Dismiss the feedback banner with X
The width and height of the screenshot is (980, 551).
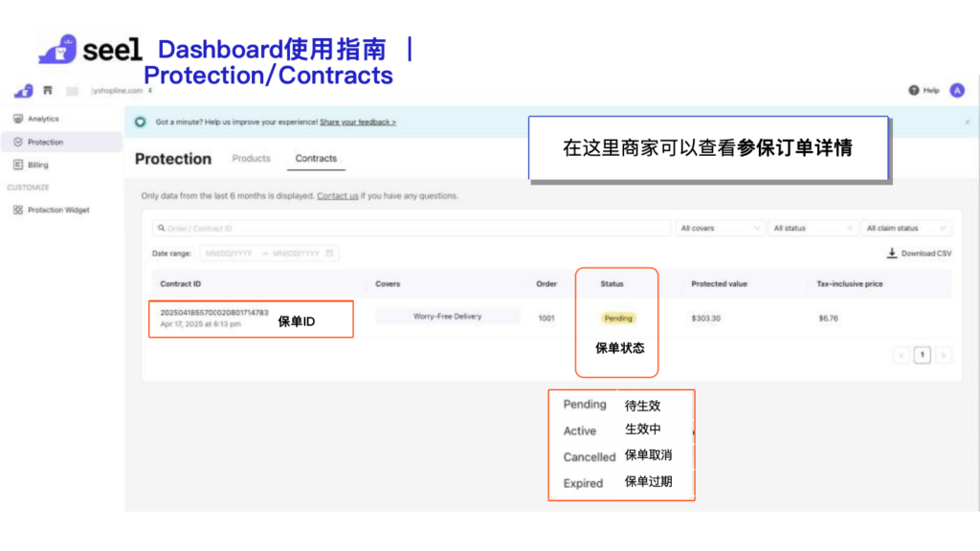coord(967,122)
